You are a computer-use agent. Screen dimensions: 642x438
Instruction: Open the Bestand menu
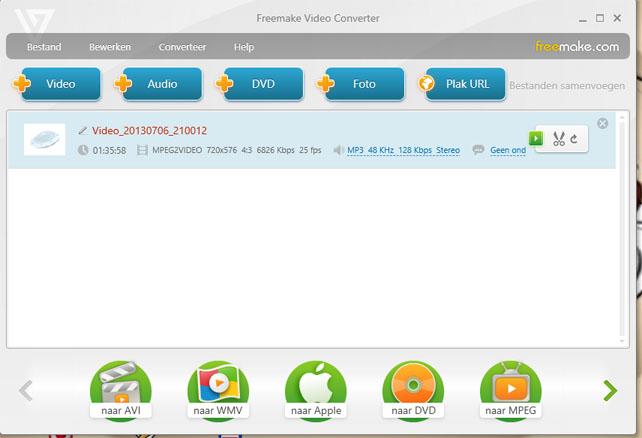click(x=44, y=47)
